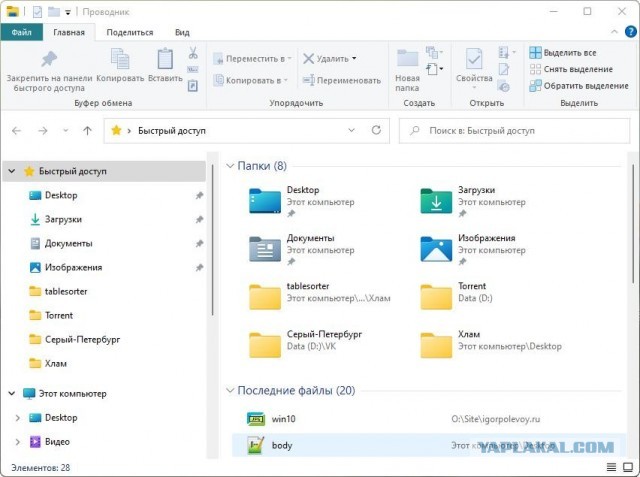This screenshot has height=477, width=640.
Task: Open the Документы folder tile
Action: click(302, 249)
